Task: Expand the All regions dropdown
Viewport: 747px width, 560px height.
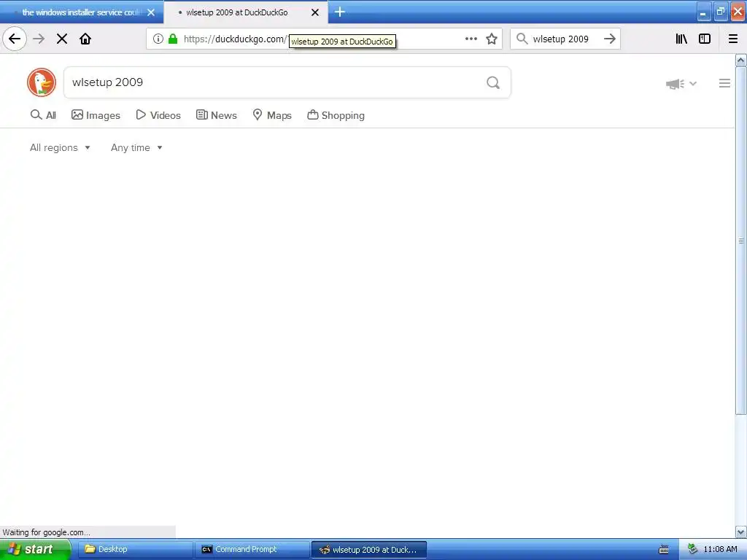Action: coord(60,147)
